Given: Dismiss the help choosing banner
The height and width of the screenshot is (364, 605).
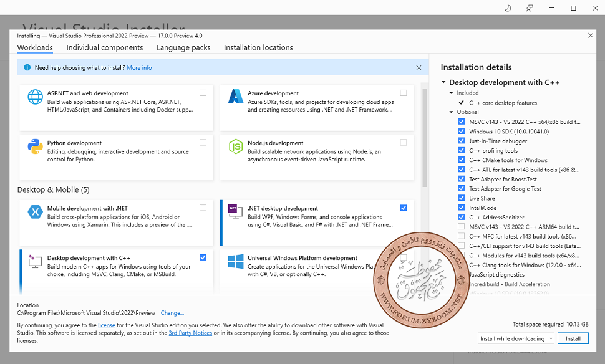Looking at the screenshot, I should (419, 68).
